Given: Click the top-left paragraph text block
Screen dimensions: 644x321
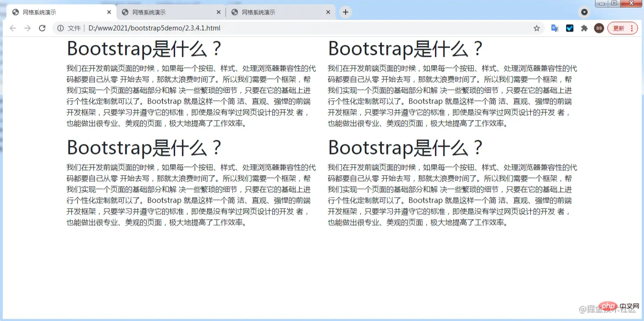Looking at the screenshot, I should coord(191,96).
